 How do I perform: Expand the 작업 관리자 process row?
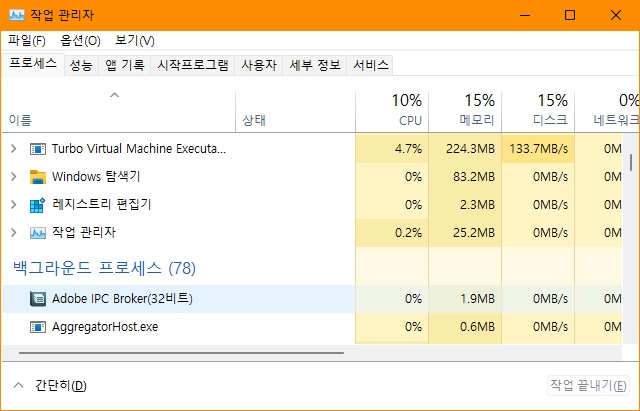click(x=13, y=232)
